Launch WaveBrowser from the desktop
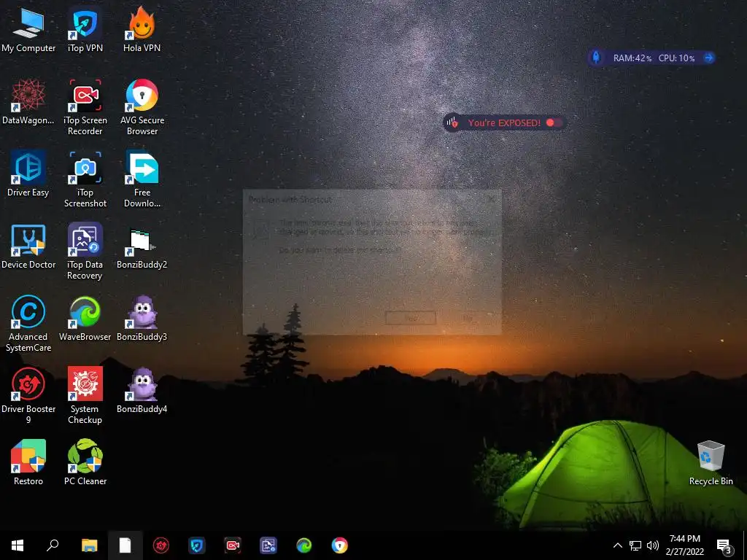747x560 pixels. click(85, 319)
